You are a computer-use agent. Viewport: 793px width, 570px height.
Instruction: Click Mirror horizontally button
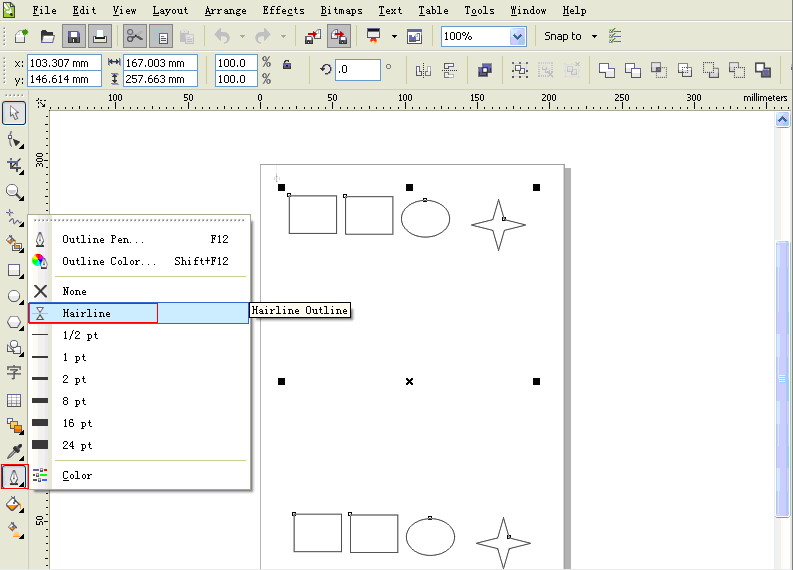(423, 70)
